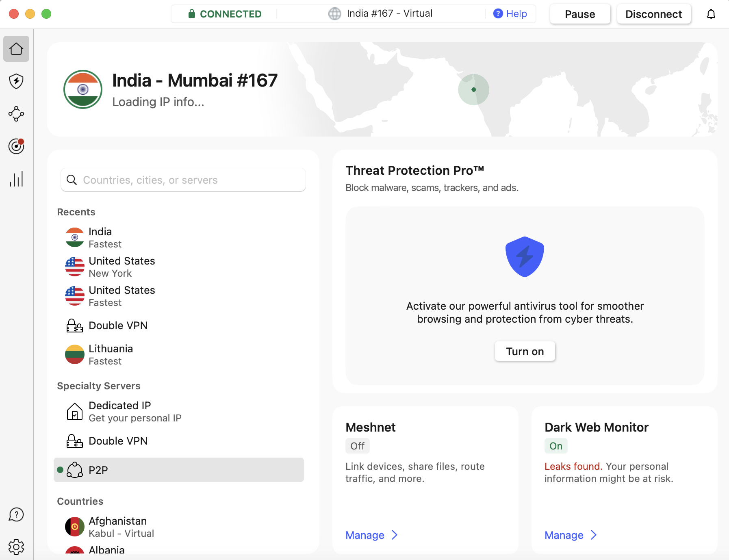Open the Home sidebar tab
This screenshot has height=560, width=729.
pyautogui.click(x=16, y=49)
